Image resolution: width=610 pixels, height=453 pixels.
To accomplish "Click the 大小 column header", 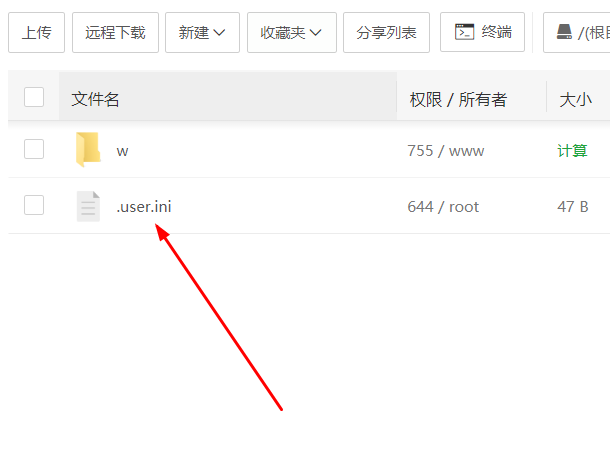I will click(x=576, y=100).
